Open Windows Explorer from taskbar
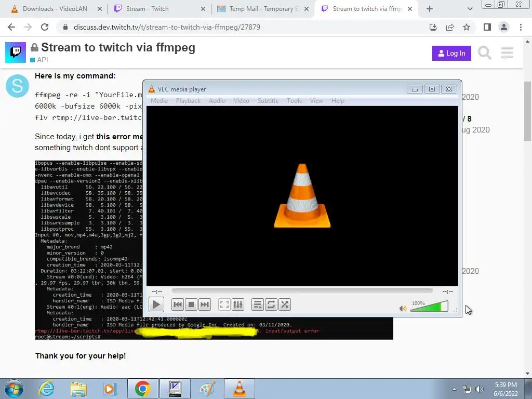 coord(78,389)
